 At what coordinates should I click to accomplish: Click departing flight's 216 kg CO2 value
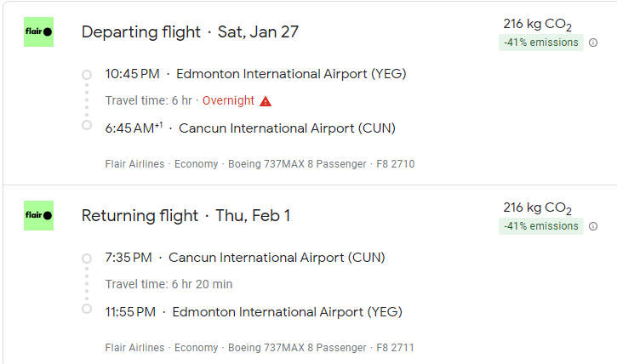point(537,25)
